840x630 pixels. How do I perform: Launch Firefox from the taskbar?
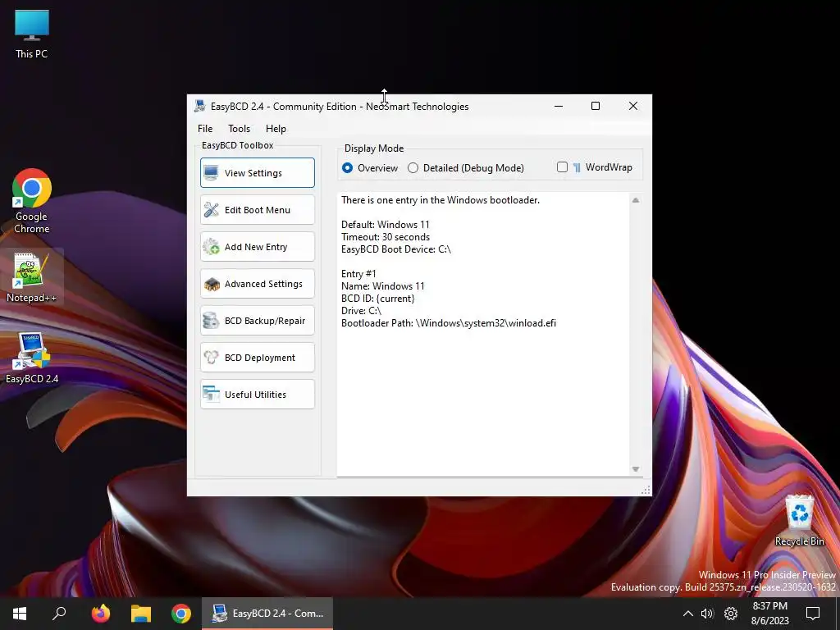(100, 614)
